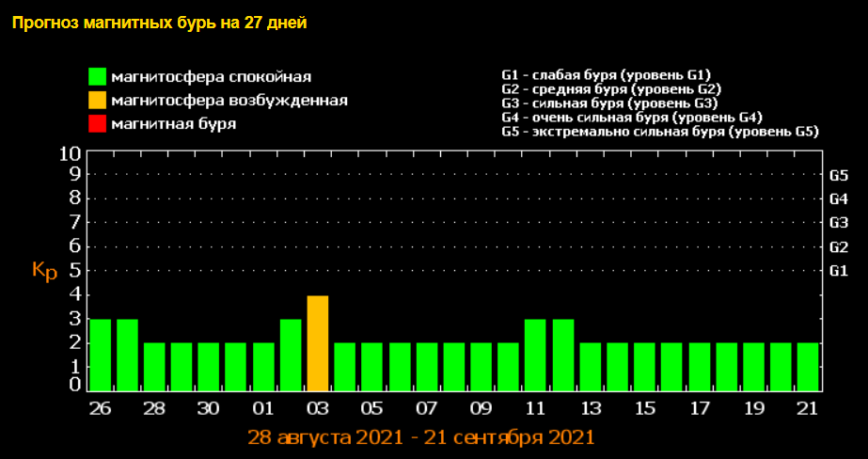Click the red magnetic storm legend swatch
This screenshot has height=459, width=868.
(97, 123)
